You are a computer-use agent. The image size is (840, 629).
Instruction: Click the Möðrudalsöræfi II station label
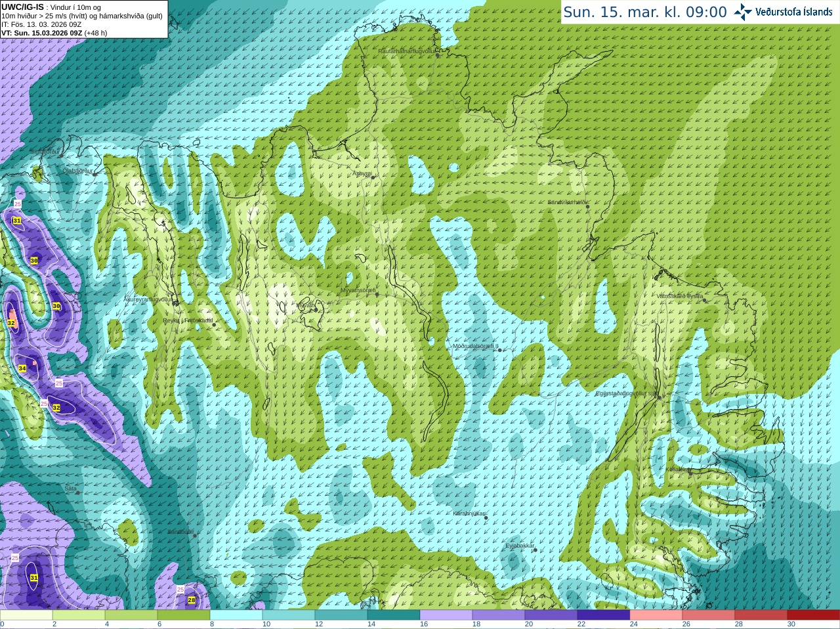coord(476,346)
